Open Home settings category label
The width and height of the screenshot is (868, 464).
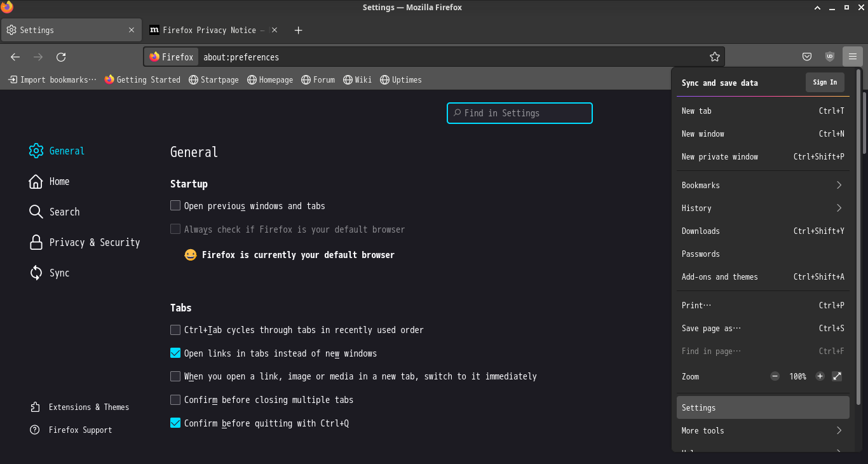click(x=59, y=181)
